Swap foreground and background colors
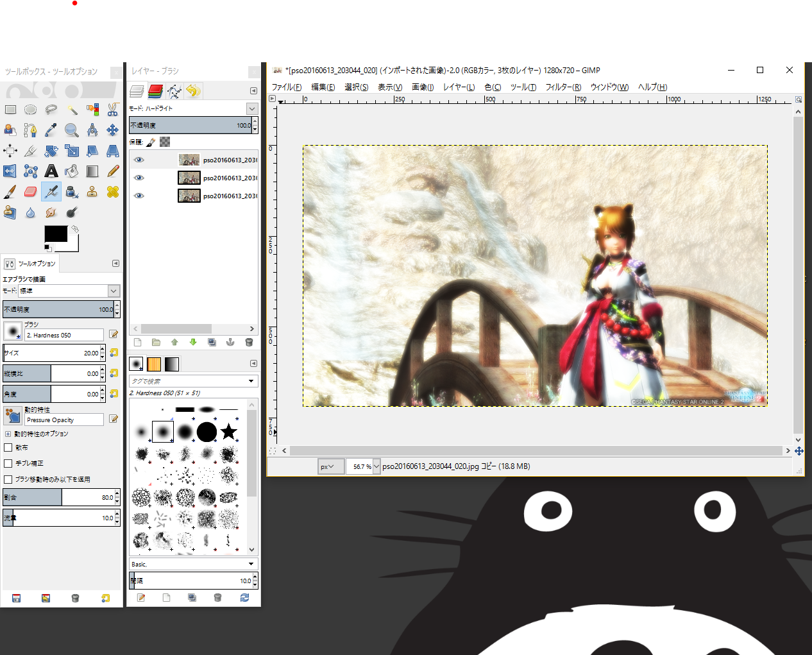 click(75, 228)
